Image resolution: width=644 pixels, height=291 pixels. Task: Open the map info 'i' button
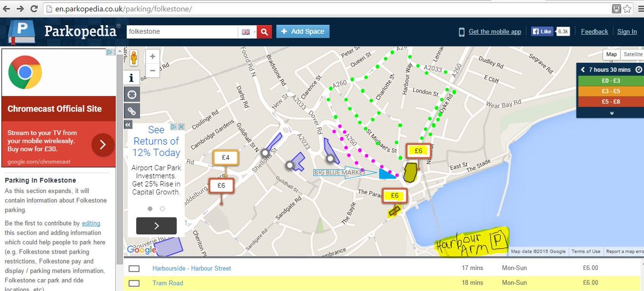click(x=131, y=78)
